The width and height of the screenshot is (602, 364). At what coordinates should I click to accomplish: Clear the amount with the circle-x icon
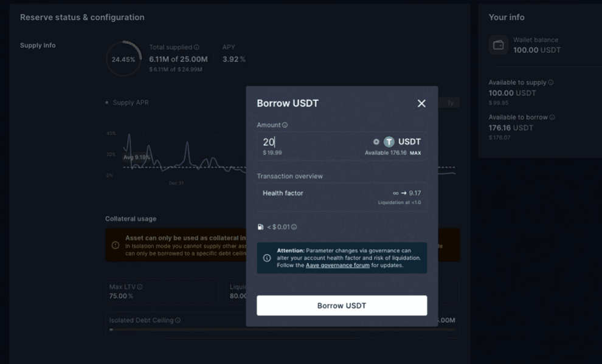[376, 142]
